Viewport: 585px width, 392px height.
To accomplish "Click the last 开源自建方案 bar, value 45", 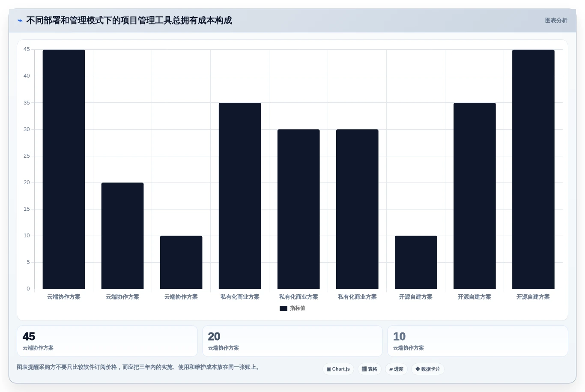I will 533,169.
